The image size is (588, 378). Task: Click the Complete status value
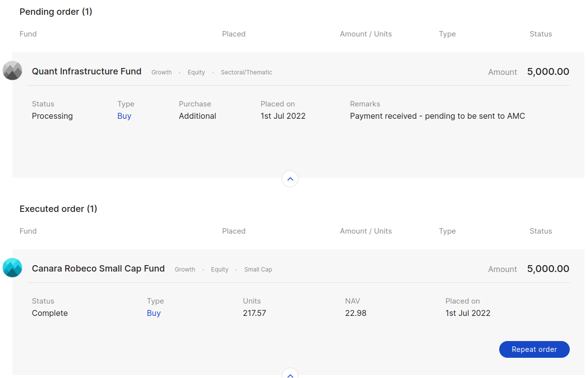coord(50,313)
